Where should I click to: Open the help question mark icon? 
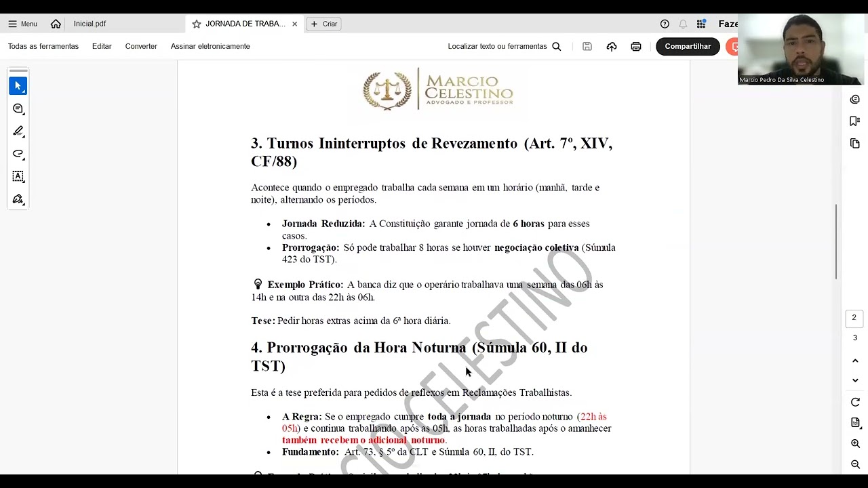coord(665,24)
